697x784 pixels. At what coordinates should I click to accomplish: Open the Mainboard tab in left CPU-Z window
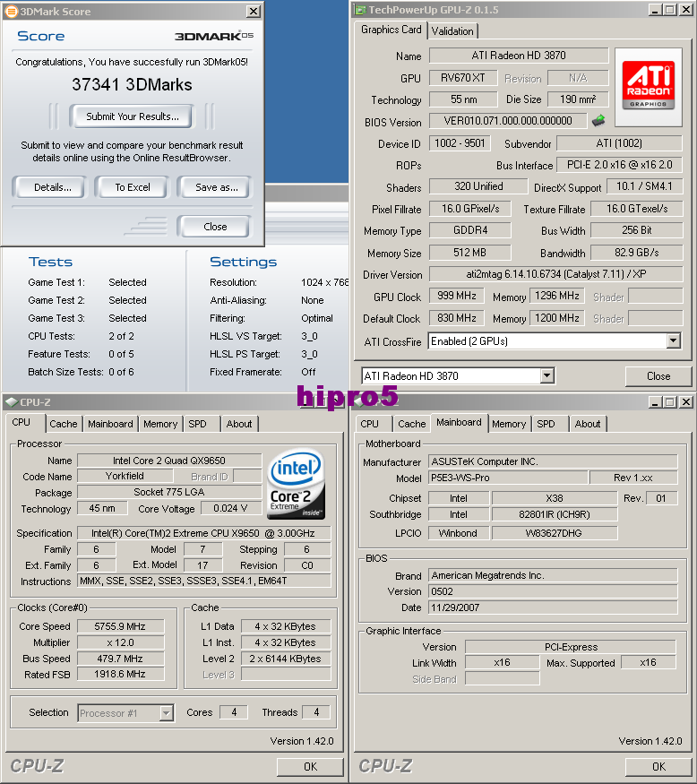[110, 424]
